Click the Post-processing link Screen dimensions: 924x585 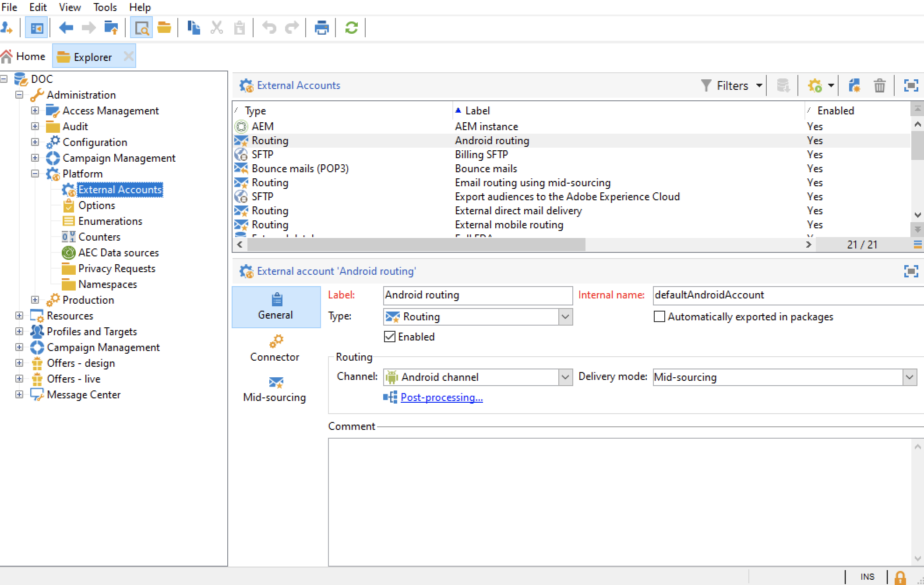pyautogui.click(x=441, y=397)
